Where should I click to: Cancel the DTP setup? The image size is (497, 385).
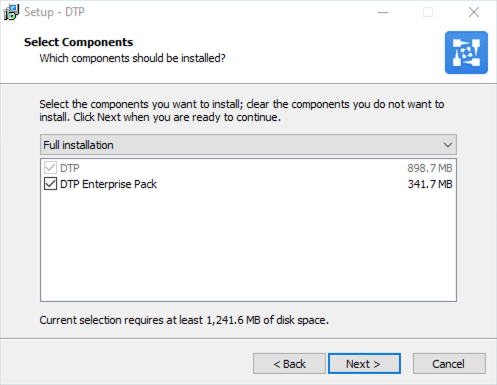tap(449, 363)
